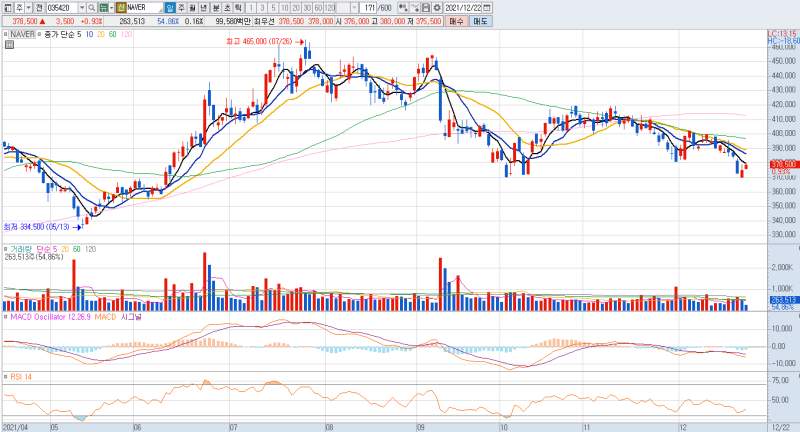Click the RSI 14 indicator legend
Image resolution: width=800 pixels, height=432 pixels.
21,377
